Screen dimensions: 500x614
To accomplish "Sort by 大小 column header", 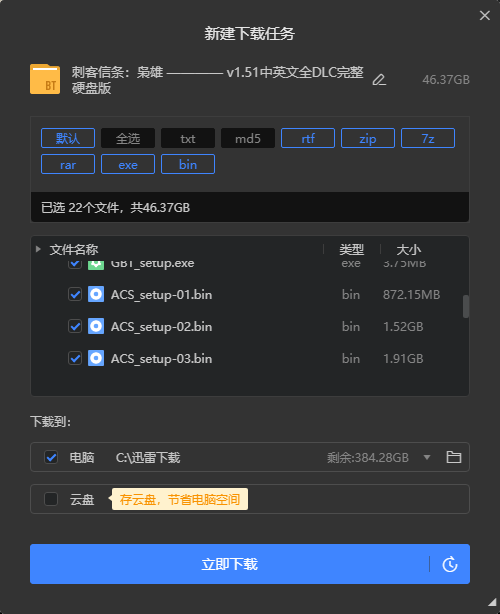I will (x=409, y=249).
